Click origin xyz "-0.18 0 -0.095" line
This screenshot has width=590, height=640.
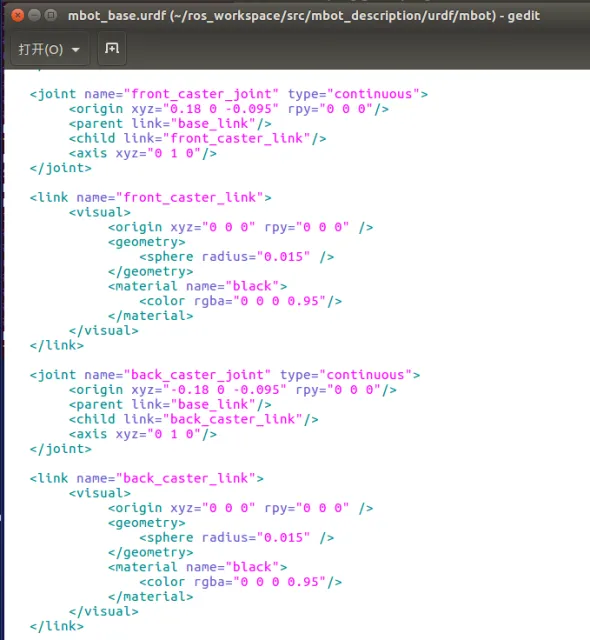coord(233,390)
